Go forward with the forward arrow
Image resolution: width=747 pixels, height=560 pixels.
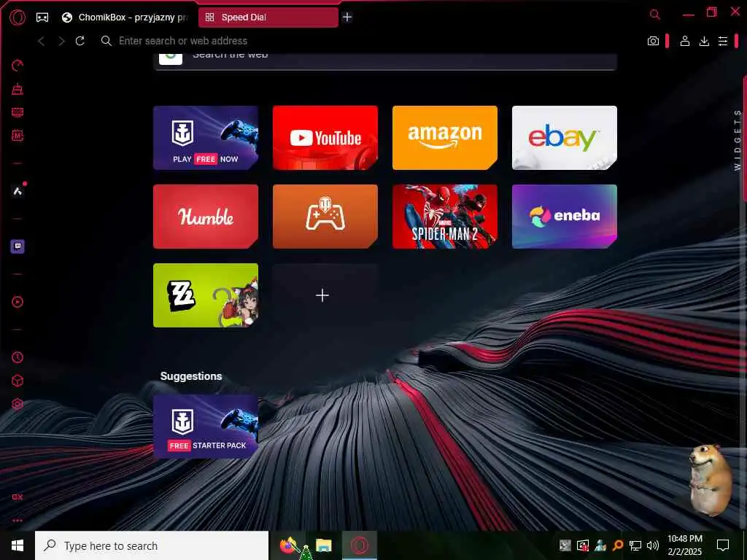(x=61, y=41)
